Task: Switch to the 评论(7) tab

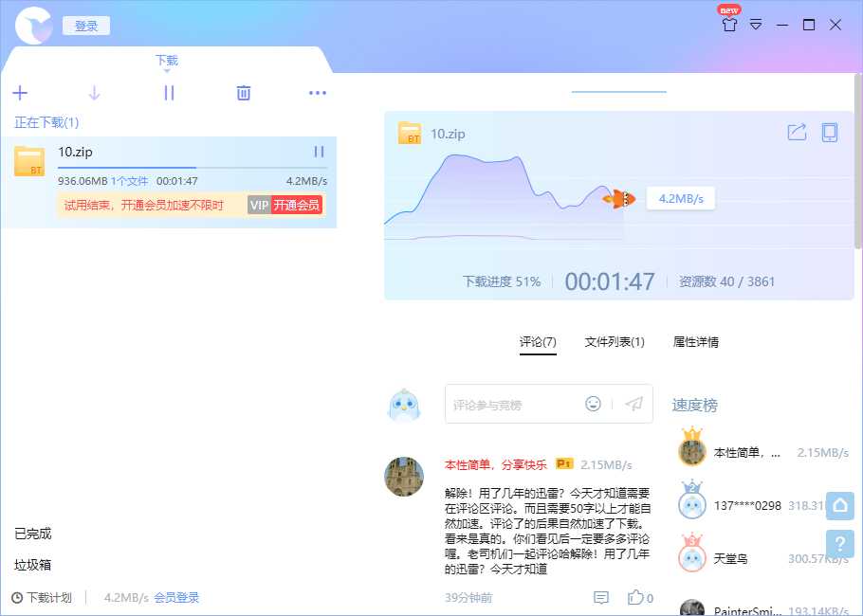Action: (x=538, y=342)
